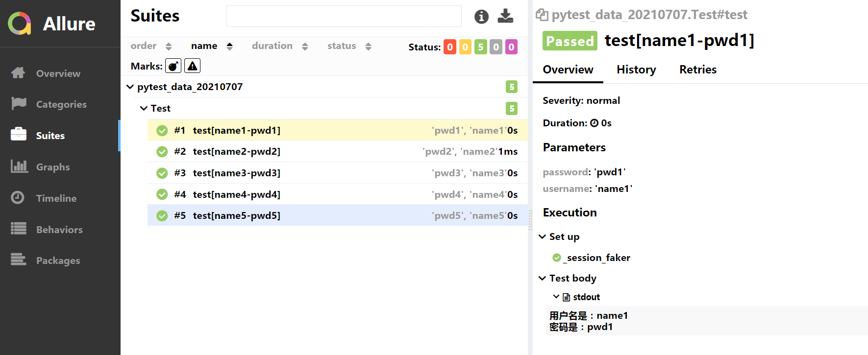Viewport: 868px width, 355px height.
Task: Open Timeline clock icon in sidebar
Action: (x=18, y=198)
